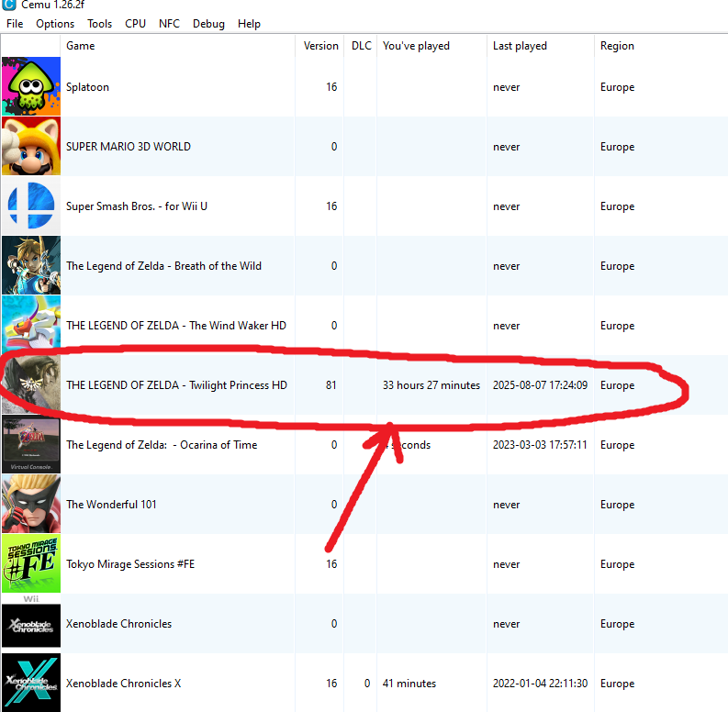Select Xenoblade Chronicles title
Screen dimensions: 728x712
[x=118, y=624]
